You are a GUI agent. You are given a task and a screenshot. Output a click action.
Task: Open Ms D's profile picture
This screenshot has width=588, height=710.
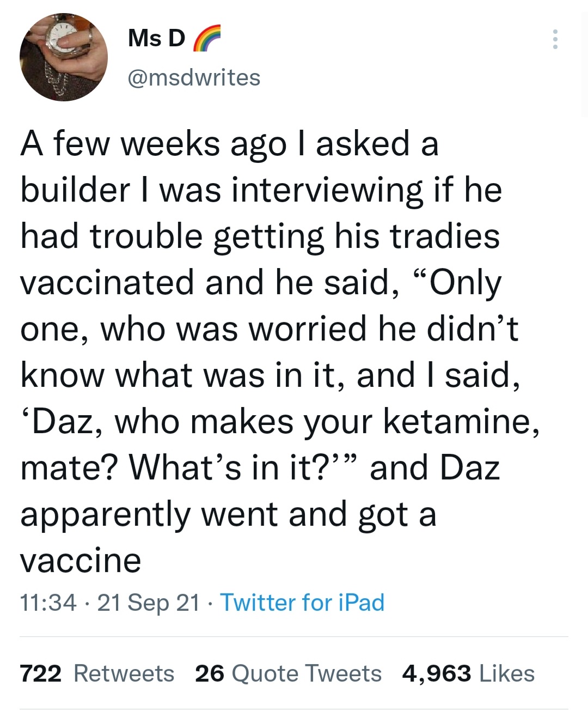tap(64, 57)
